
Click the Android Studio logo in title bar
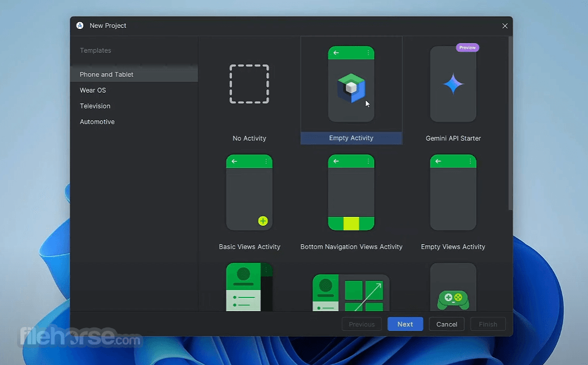[x=80, y=26]
